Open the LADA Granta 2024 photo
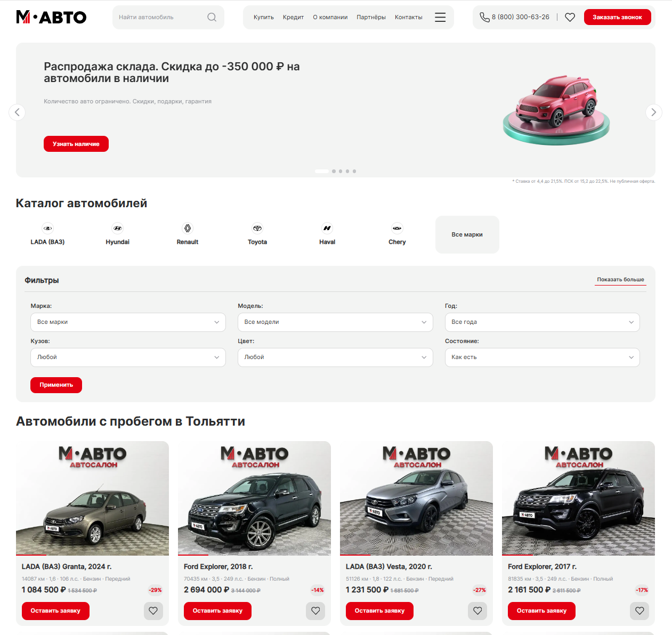The image size is (672, 635). 92,498
